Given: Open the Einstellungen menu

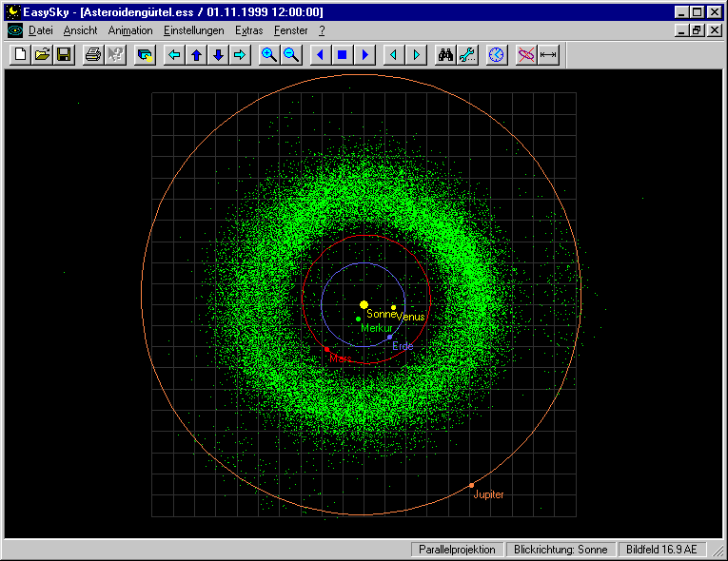Looking at the screenshot, I should point(193,30).
